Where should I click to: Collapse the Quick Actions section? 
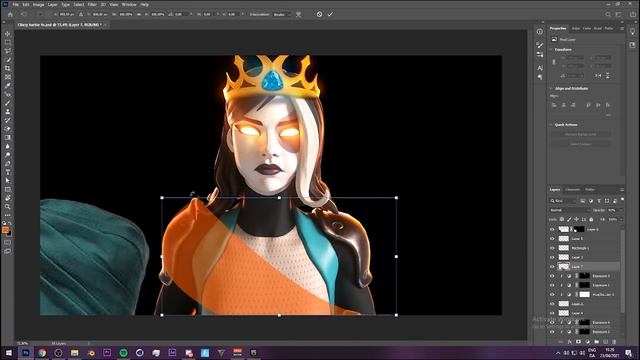pos(551,124)
